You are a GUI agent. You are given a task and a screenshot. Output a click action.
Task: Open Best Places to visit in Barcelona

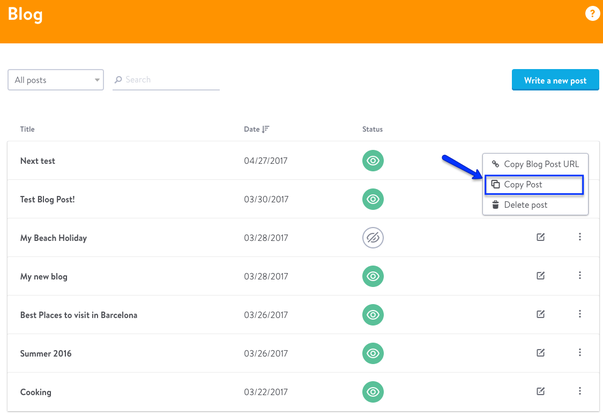(78, 315)
